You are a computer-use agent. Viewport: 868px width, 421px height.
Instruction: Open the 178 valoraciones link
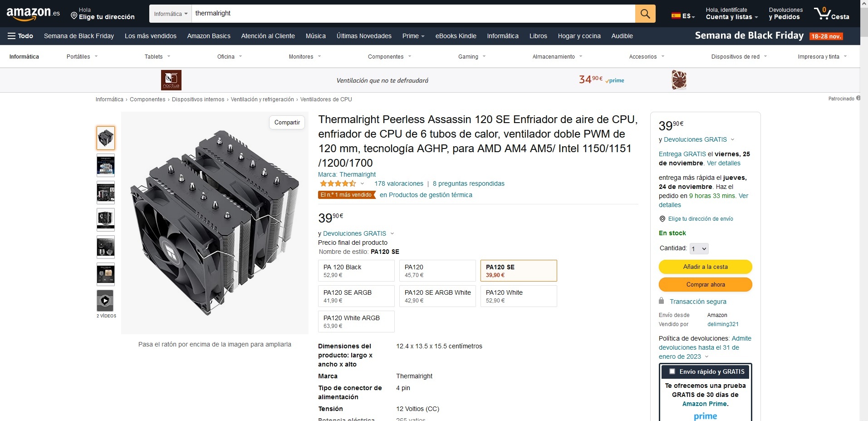coord(398,183)
